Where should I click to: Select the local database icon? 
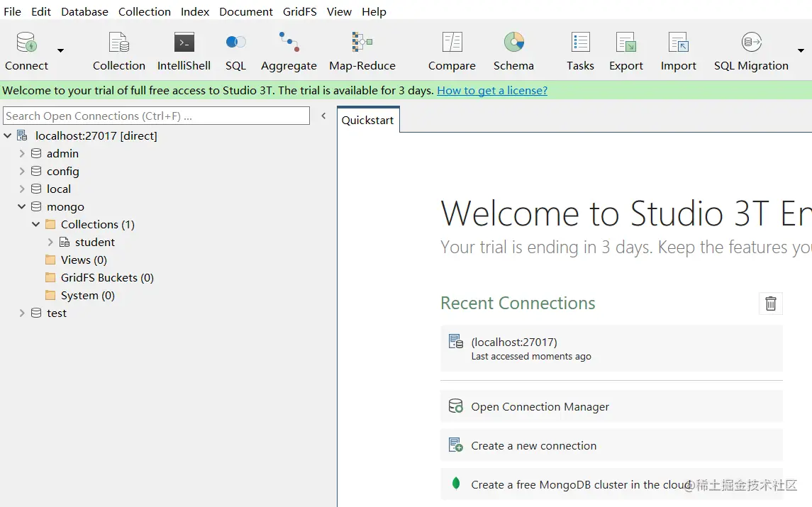36,189
